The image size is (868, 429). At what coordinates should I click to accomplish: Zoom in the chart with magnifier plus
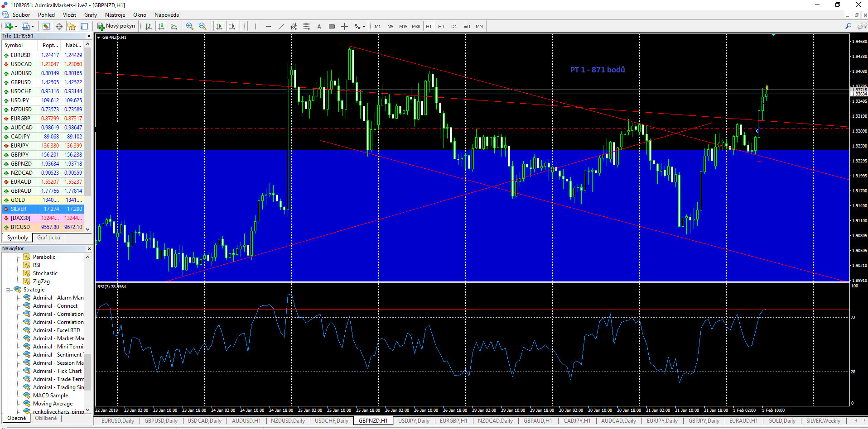pyautogui.click(x=190, y=26)
